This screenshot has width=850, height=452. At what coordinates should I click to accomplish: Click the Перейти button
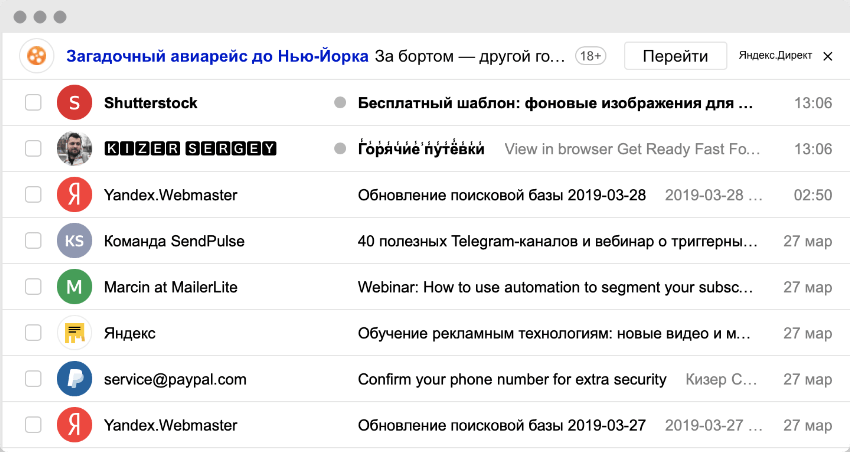point(675,56)
